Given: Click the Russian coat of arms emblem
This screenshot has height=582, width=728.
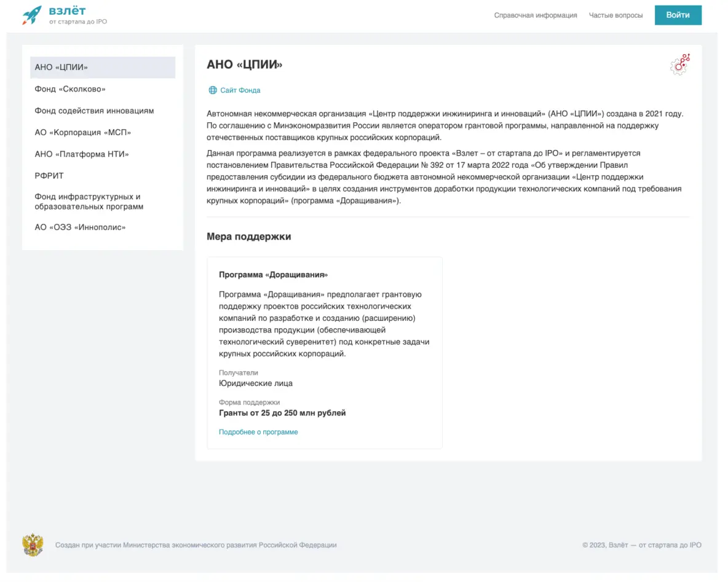Looking at the screenshot, I should pyautogui.click(x=33, y=545).
